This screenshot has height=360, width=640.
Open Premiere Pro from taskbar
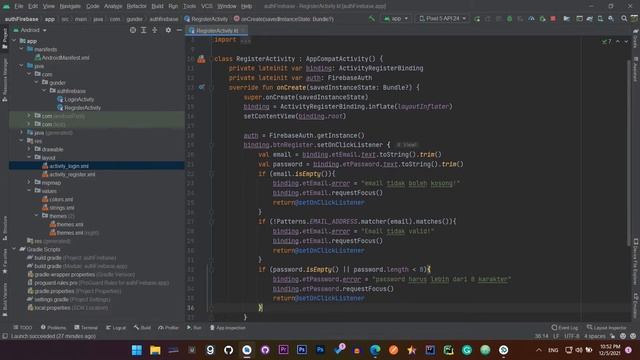(283, 350)
